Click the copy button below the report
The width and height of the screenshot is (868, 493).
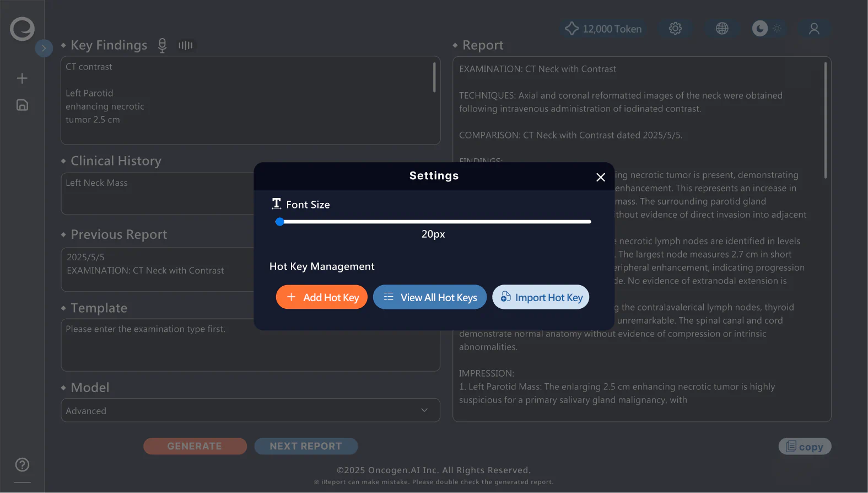coord(805,447)
